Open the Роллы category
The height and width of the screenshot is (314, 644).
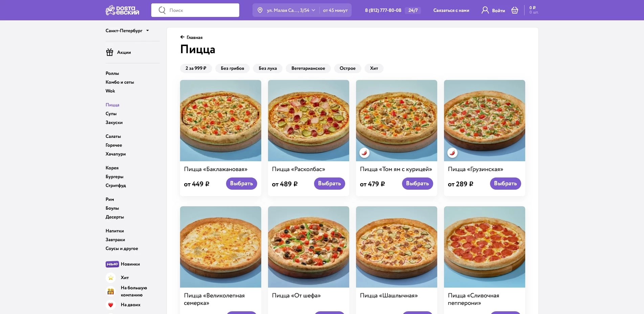112,73
